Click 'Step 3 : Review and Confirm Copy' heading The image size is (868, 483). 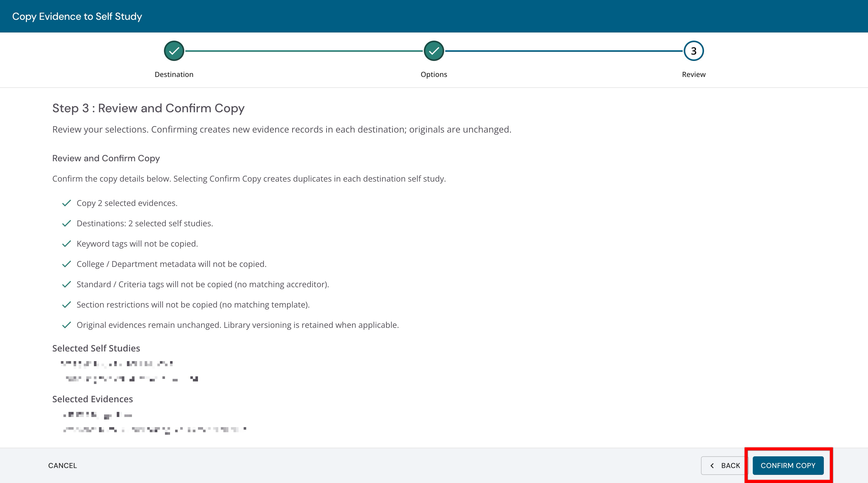click(x=148, y=108)
